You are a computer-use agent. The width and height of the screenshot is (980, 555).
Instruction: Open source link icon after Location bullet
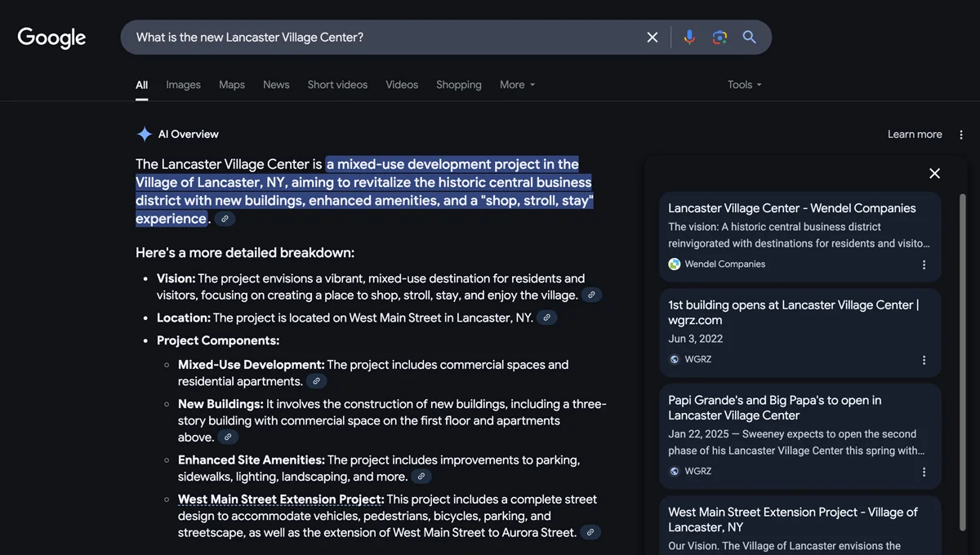547,318
